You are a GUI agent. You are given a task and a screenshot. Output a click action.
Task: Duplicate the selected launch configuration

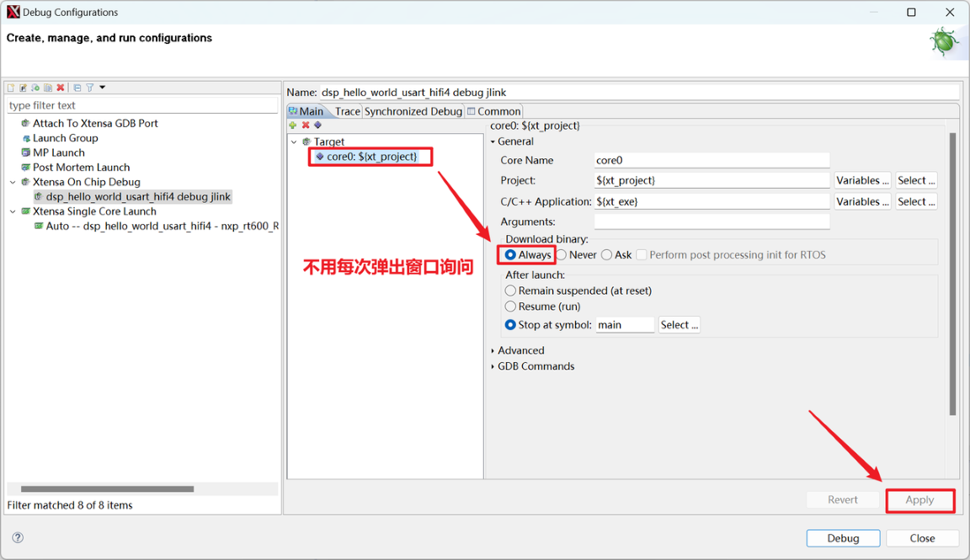(x=48, y=87)
